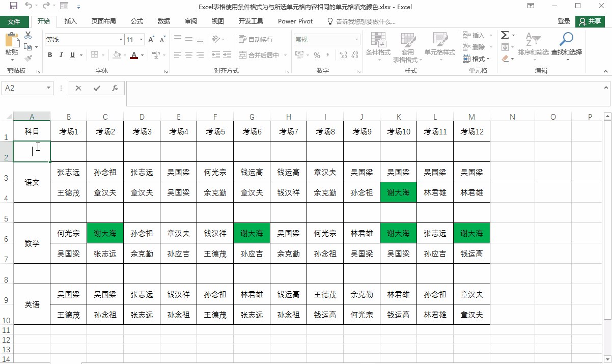The height and width of the screenshot is (364, 612).
Task: Click the Clear eraser icon
Action: (x=505, y=59)
